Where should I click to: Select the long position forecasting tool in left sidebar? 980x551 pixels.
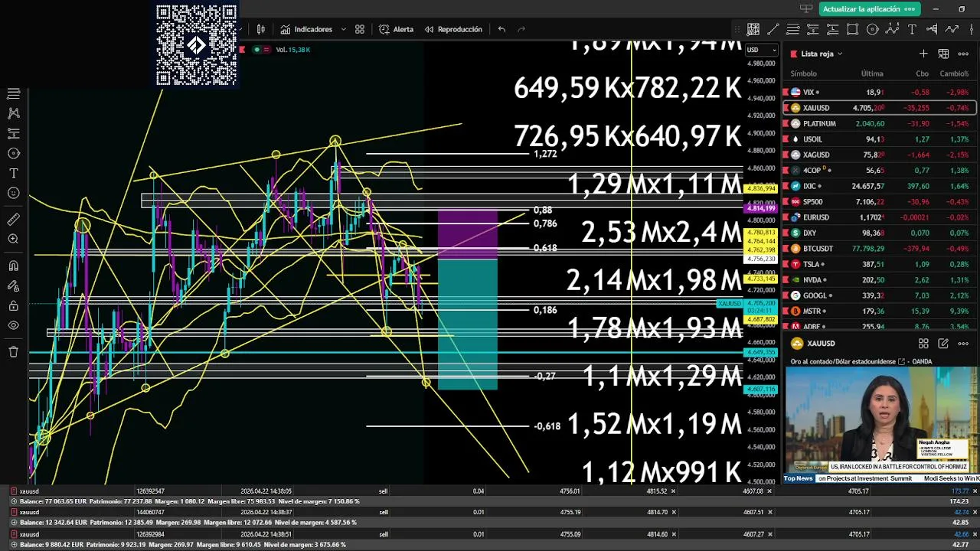point(13,133)
